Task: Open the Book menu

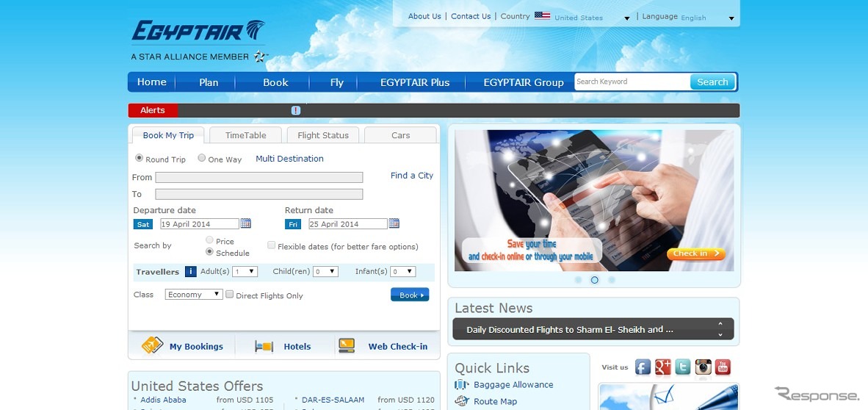Action: point(275,82)
